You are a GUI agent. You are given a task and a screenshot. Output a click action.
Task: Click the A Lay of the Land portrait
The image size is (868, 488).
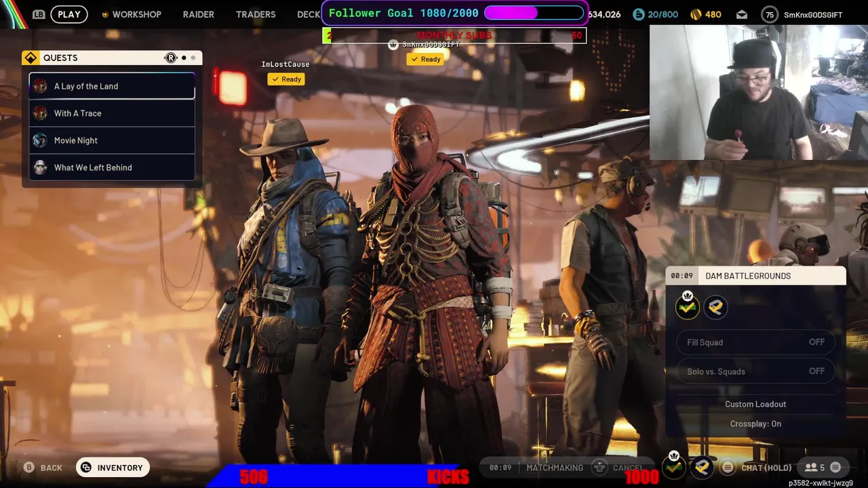40,86
